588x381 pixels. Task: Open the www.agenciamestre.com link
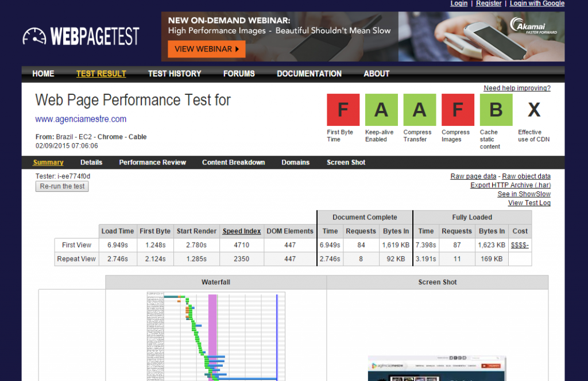pos(81,119)
